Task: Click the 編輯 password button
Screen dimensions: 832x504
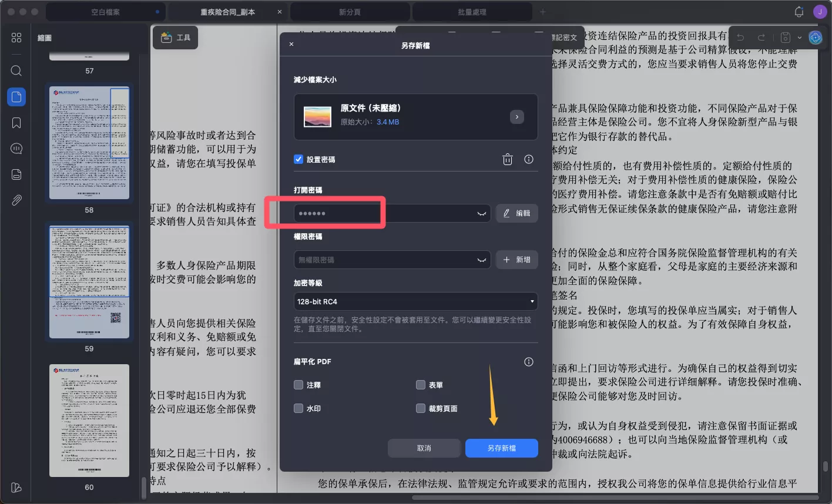Action: click(517, 213)
